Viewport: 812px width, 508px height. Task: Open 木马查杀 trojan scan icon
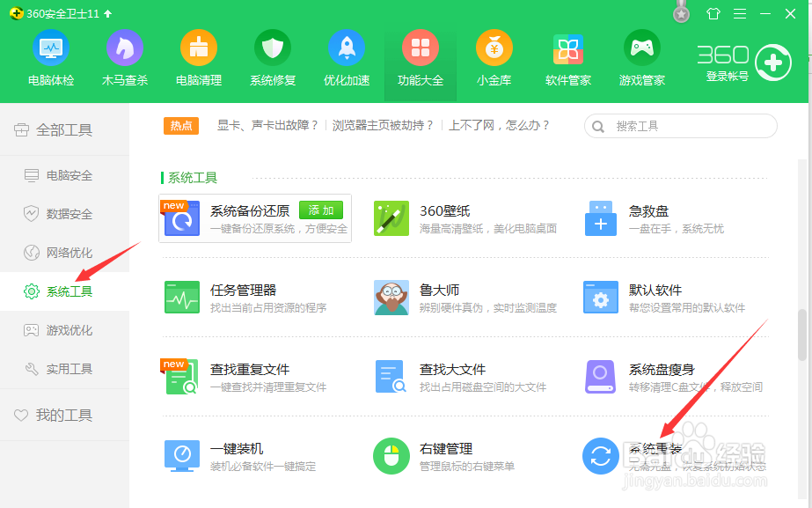(x=125, y=48)
